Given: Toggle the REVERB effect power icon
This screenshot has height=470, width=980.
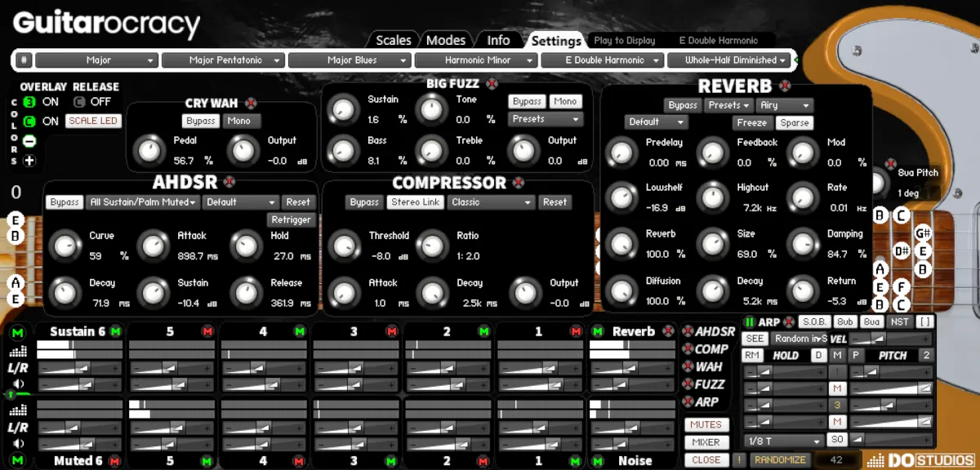Looking at the screenshot, I should click(x=785, y=86).
